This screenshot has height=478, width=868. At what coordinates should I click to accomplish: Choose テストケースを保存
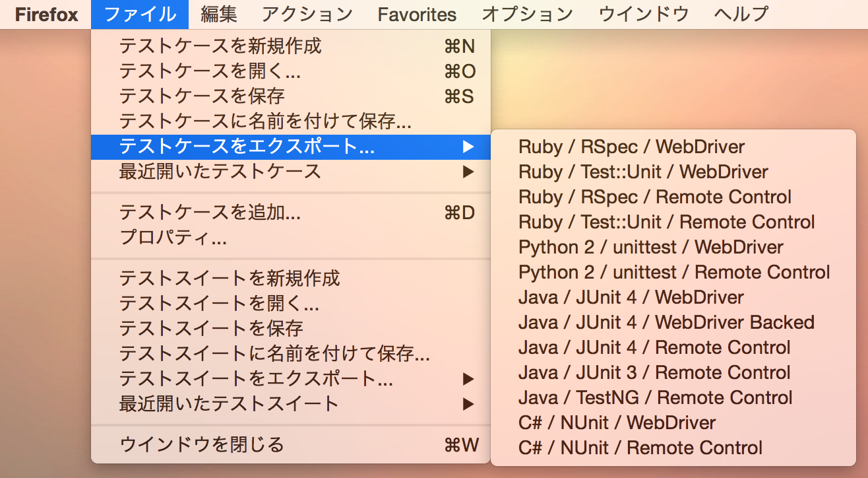[291, 96]
